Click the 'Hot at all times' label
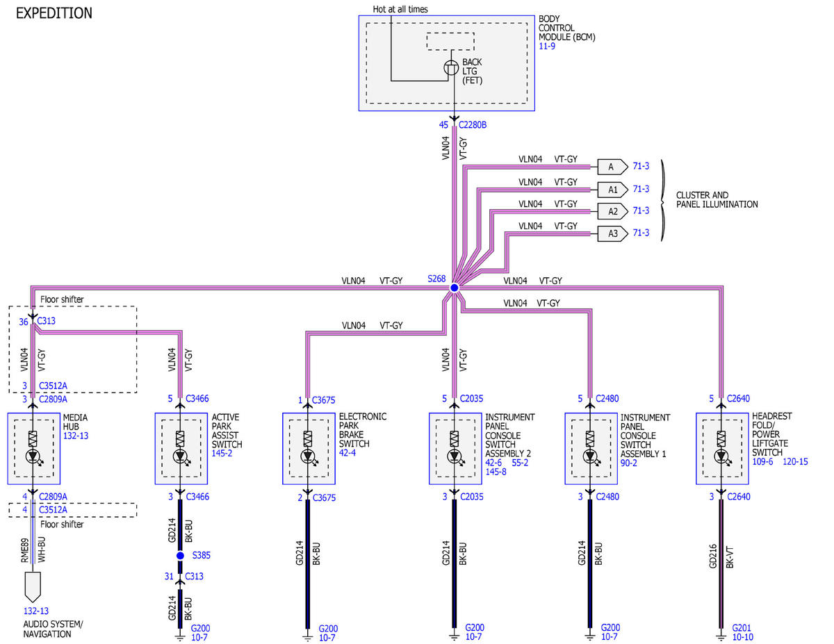The height and width of the screenshot is (644, 834). point(401,9)
